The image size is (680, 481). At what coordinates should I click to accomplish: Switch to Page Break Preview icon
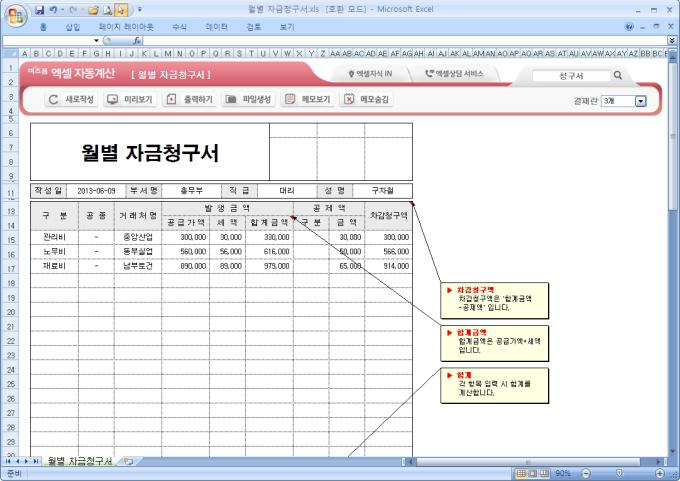coord(544,473)
